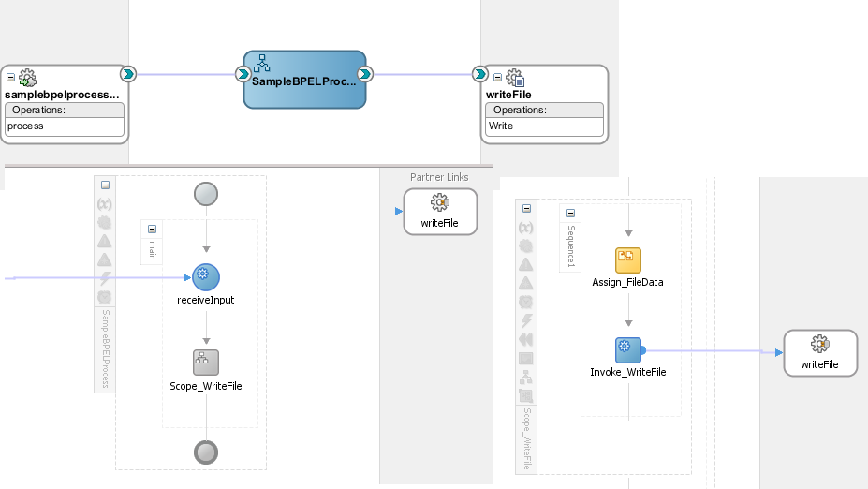The width and height of the screenshot is (868, 489).
Task: Click grid icon at bottom of Scope_WriteFile sidebar
Action: (x=526, y=396)
